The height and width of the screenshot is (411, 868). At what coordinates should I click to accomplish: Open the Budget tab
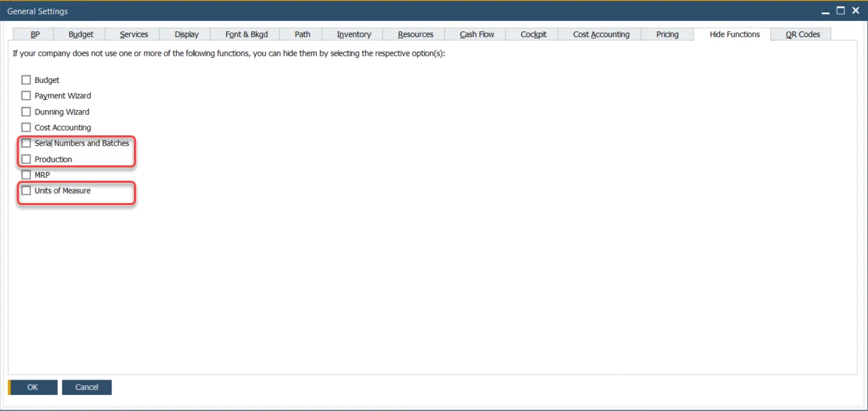click(80, 33)
